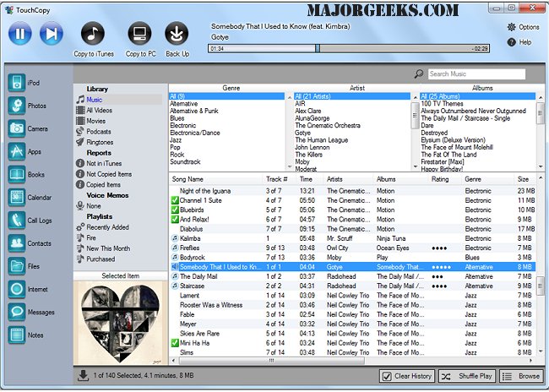Viewport: 549px width, 392px height.
Task: Open the Files section
Action: coord(16,266)
